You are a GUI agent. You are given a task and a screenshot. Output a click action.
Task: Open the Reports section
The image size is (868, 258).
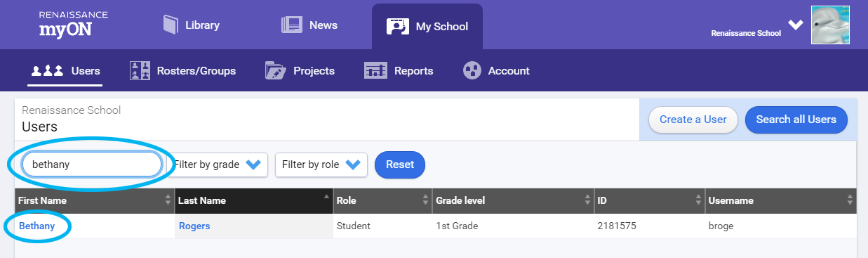(x=399, y=71)
